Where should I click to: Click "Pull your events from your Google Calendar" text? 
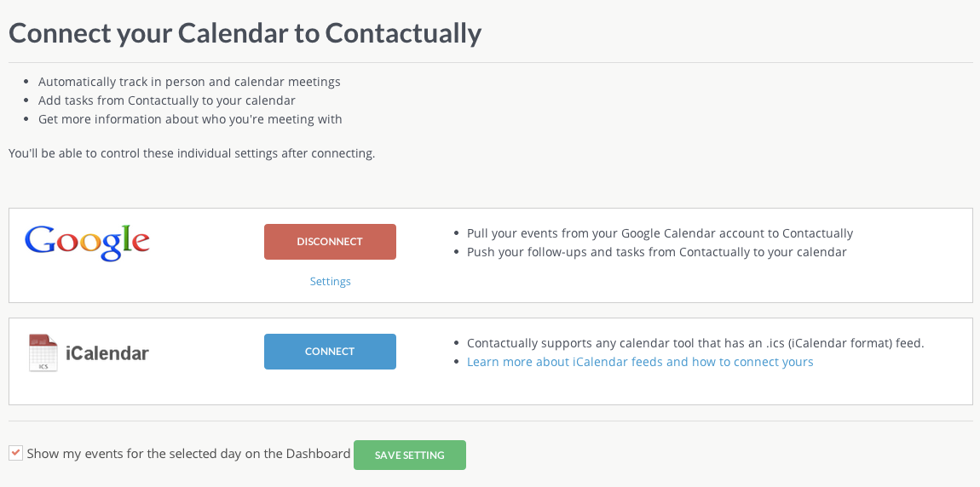pyautogui.click(x=660, y=233)
